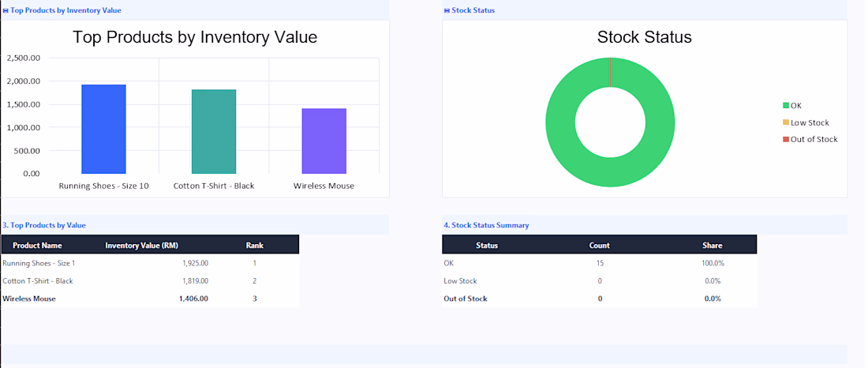
Task: Click the Wireless Mouse table row
Action: (150, 299)
